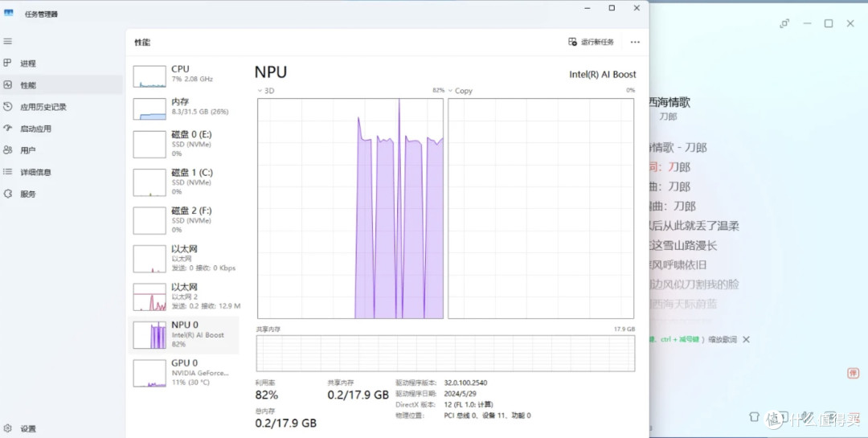
Task: Open the 3D engine dropdown above the graph
Action: 266,90
